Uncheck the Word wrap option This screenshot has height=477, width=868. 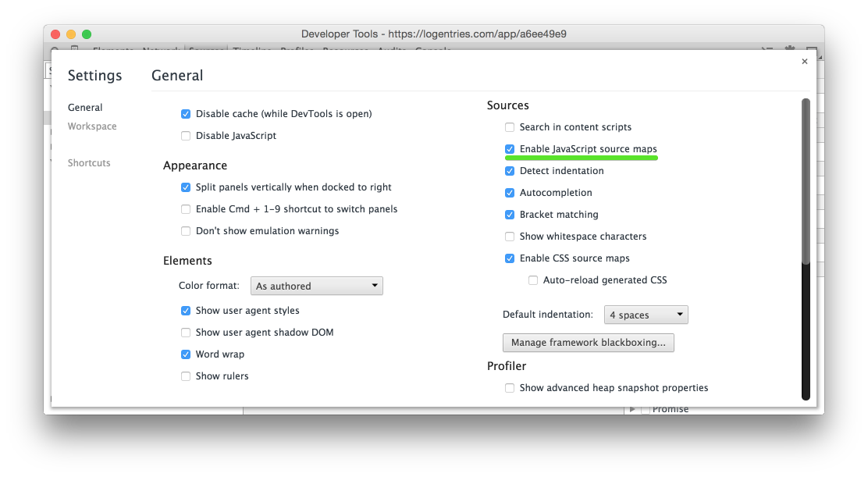coord(186,354)
